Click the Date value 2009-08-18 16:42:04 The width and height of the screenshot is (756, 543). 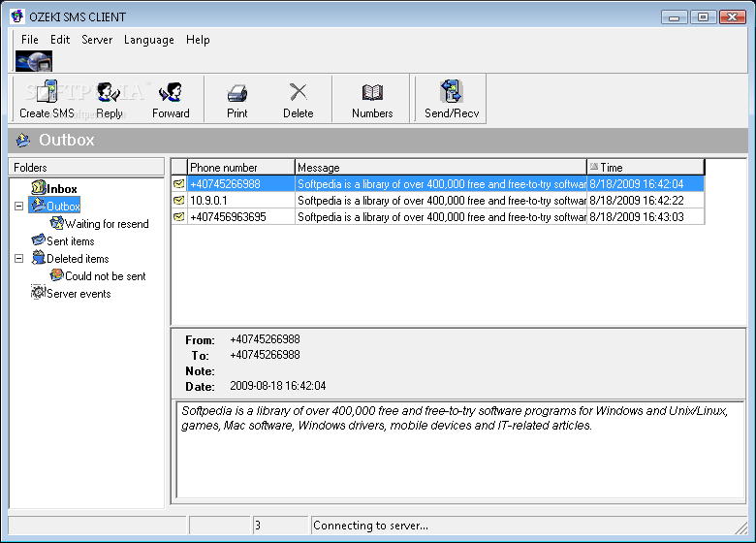(x=278, y=386)
